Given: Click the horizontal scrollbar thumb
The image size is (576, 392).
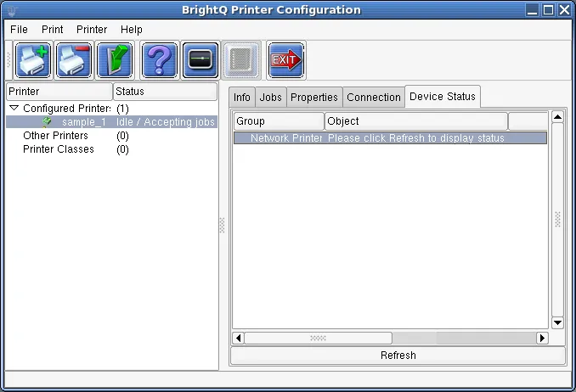Looking at the screenshot, I should (x=318, y=338).
